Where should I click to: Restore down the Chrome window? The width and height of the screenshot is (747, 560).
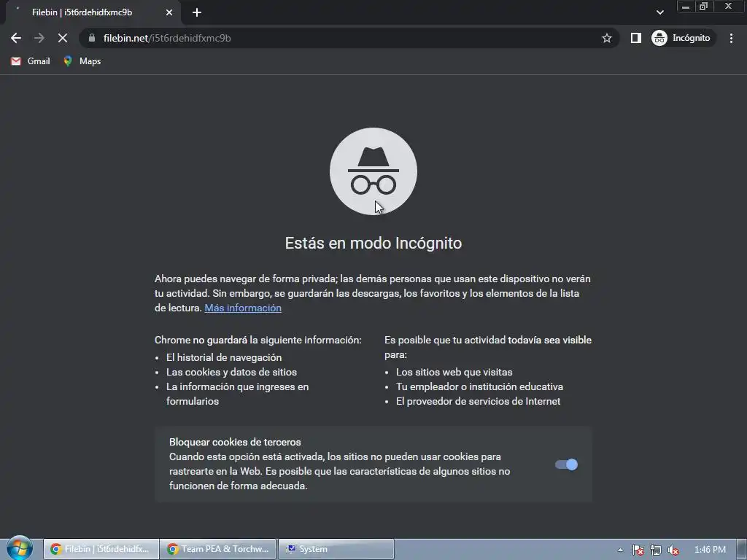point(703,6)
